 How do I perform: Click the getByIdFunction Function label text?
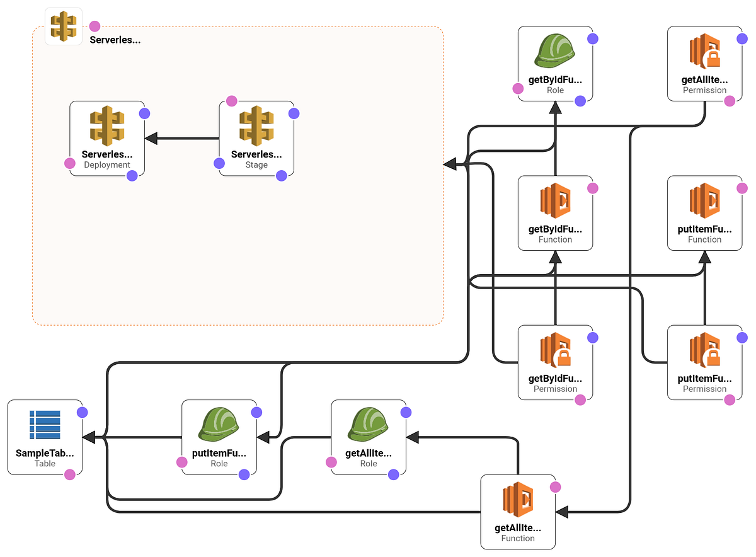click(555, 239)
